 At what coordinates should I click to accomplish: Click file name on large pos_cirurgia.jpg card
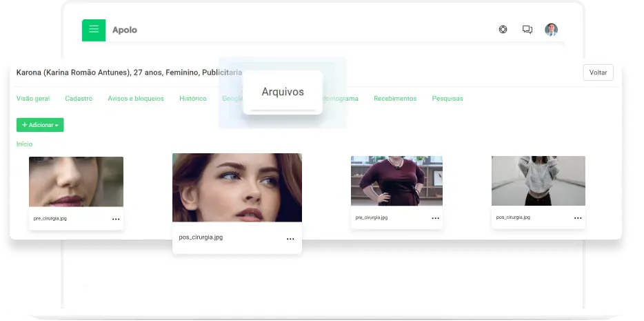pos(201,237)
